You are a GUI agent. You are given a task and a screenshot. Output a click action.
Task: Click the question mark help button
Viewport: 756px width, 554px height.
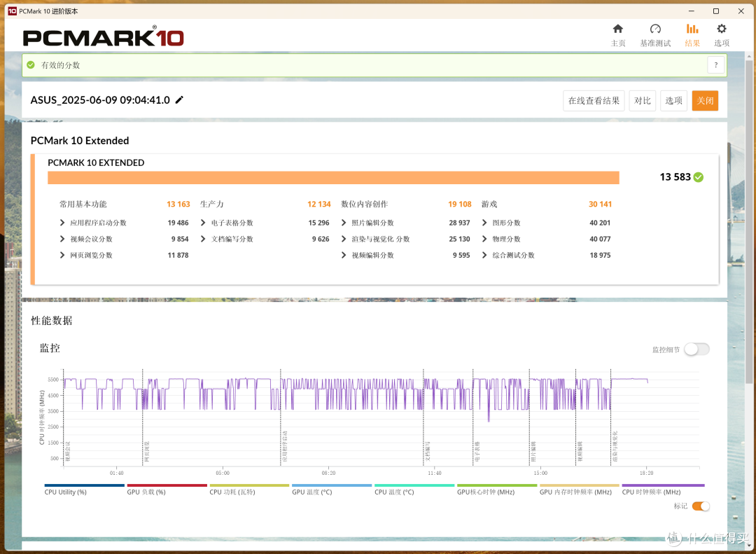[x=715, y=64]
